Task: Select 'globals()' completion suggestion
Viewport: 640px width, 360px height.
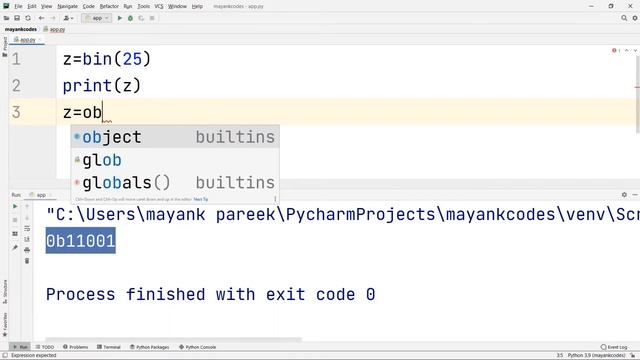Action: (175, 182)
